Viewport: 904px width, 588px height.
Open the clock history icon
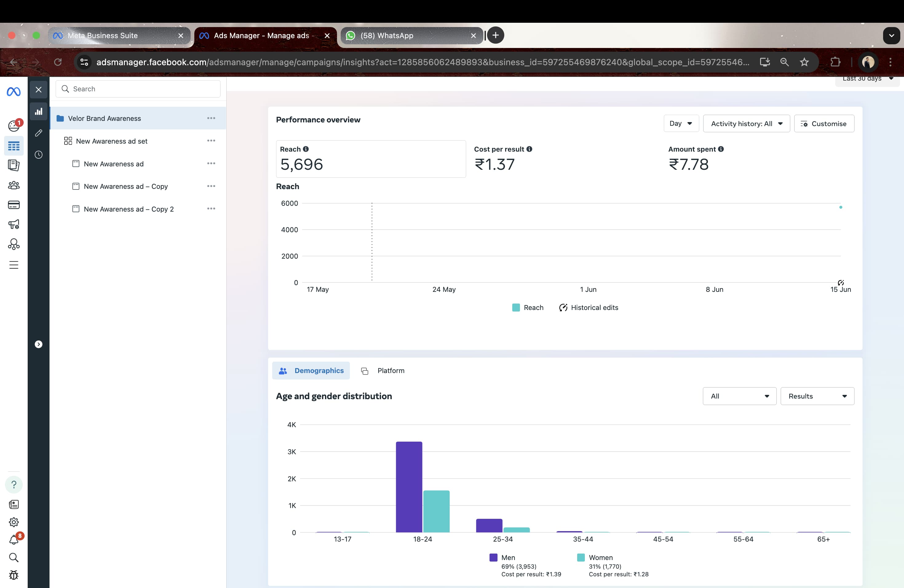[38, 155]
